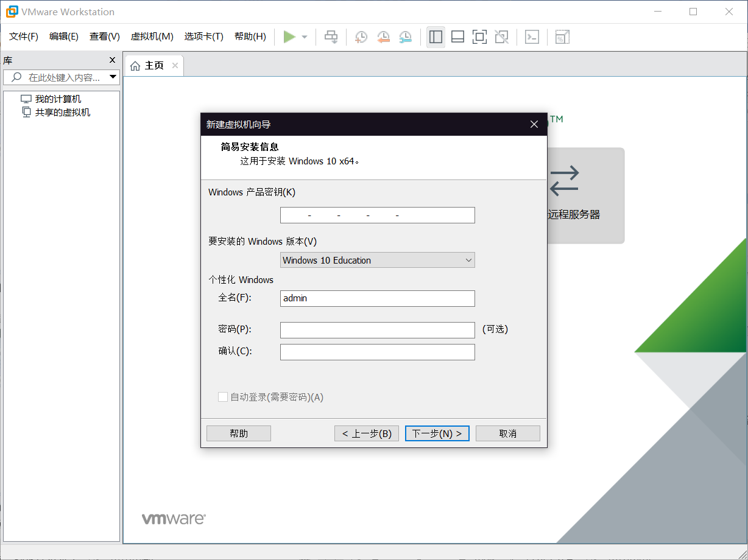Click the 确认(C) confirm password field
This screenshot has width=748, height=560.
[378, 352]
